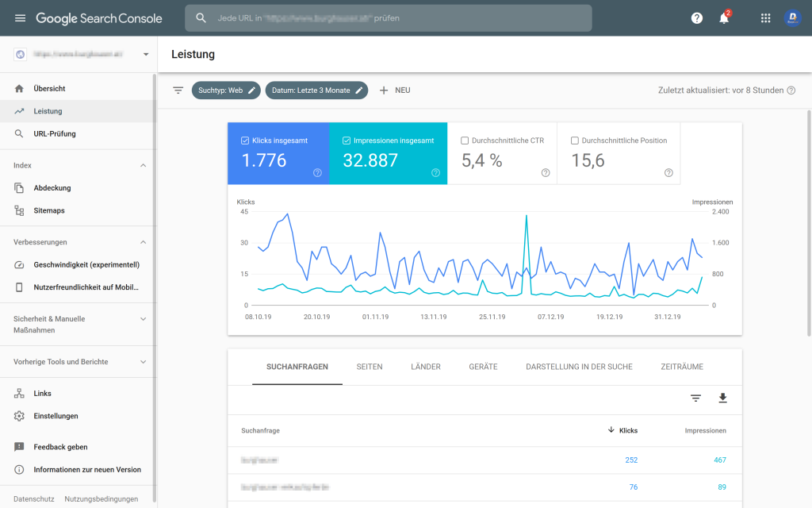
Task: Switch to the Seiten tab
Action: pyautogui.click(x=370, y=367)
